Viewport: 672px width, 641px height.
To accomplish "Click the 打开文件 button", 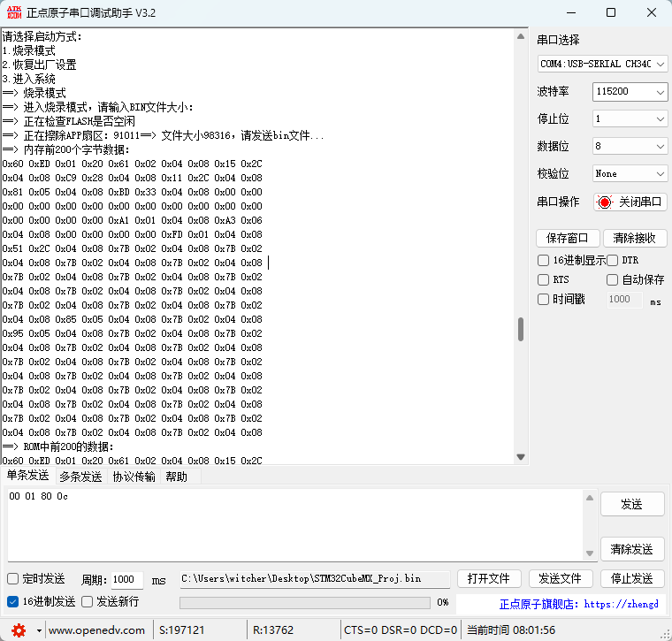I will (x=489, y=579).
